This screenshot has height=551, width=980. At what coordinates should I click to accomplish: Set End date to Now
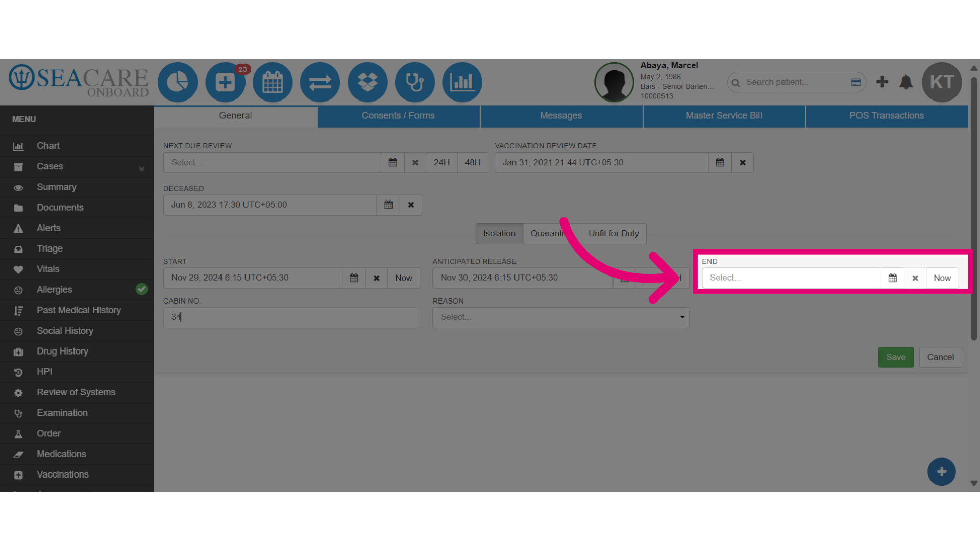(942, 278)
